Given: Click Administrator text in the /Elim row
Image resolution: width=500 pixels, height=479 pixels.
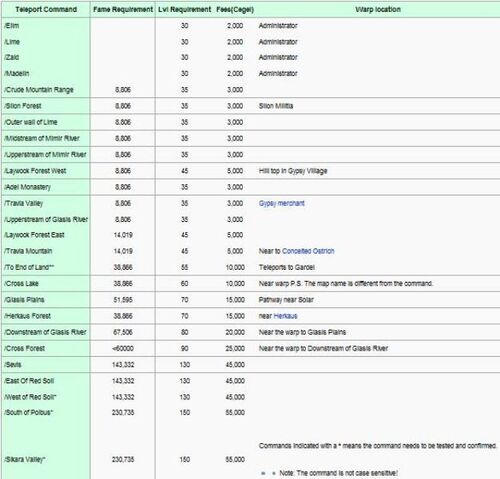Looking at the screenshot, I should (278, 26).
